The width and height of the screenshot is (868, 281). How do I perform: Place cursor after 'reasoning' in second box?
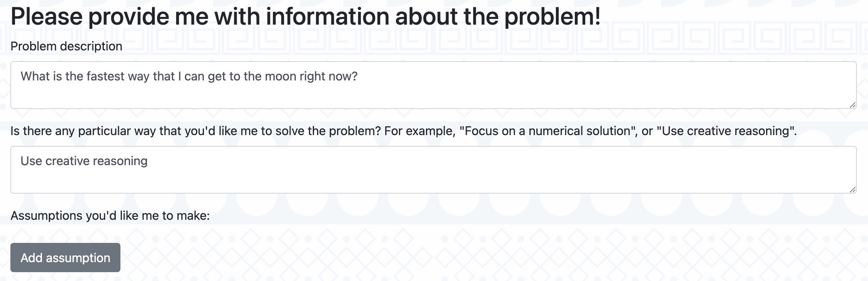149,161
